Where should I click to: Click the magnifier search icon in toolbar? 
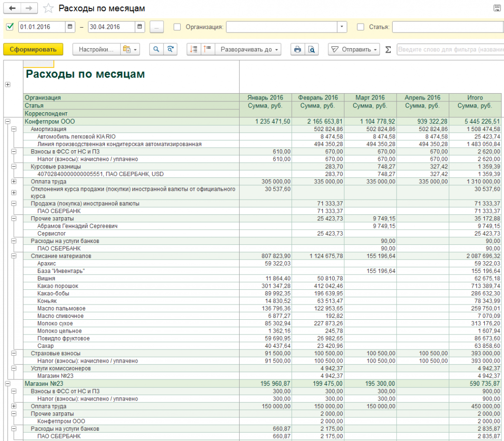click(x=157, y=49)
